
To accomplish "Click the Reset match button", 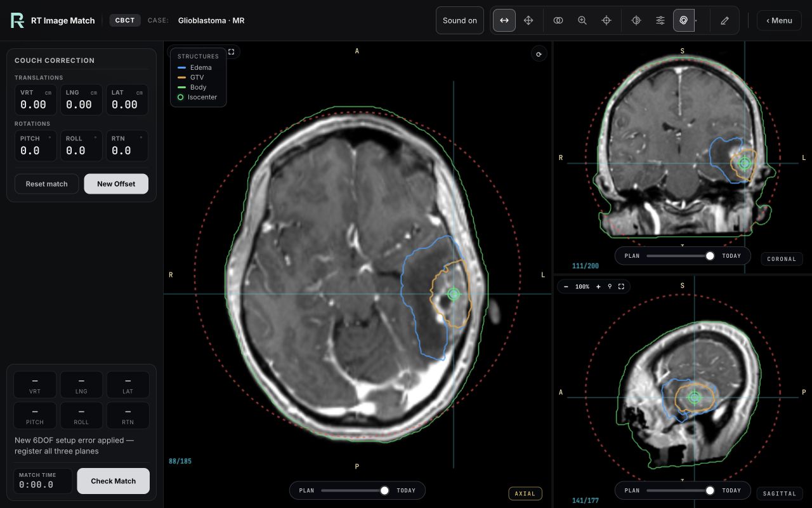I will coord(47,184).
